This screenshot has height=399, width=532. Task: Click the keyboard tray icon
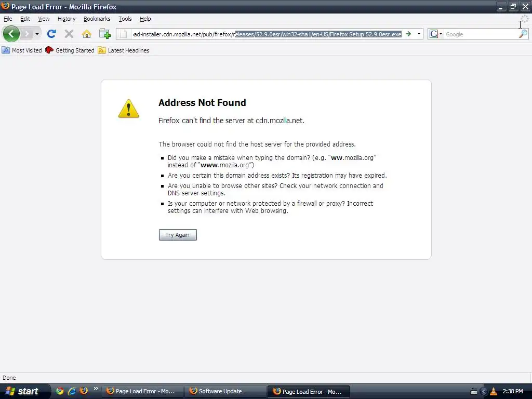coord(474,392)
